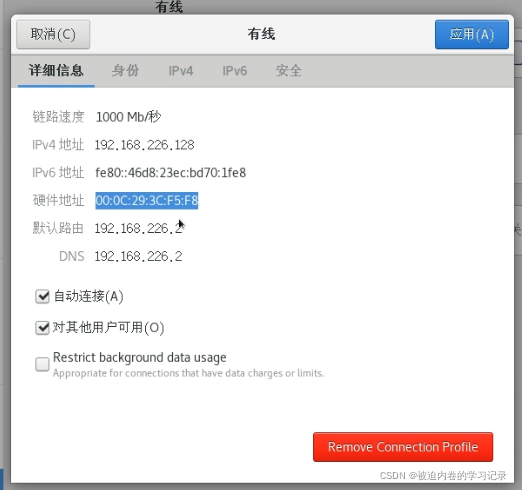Toggle the 自动连接(A) checkbox
522x490 pixels.
pyautogui.click(x=42, y=296)
